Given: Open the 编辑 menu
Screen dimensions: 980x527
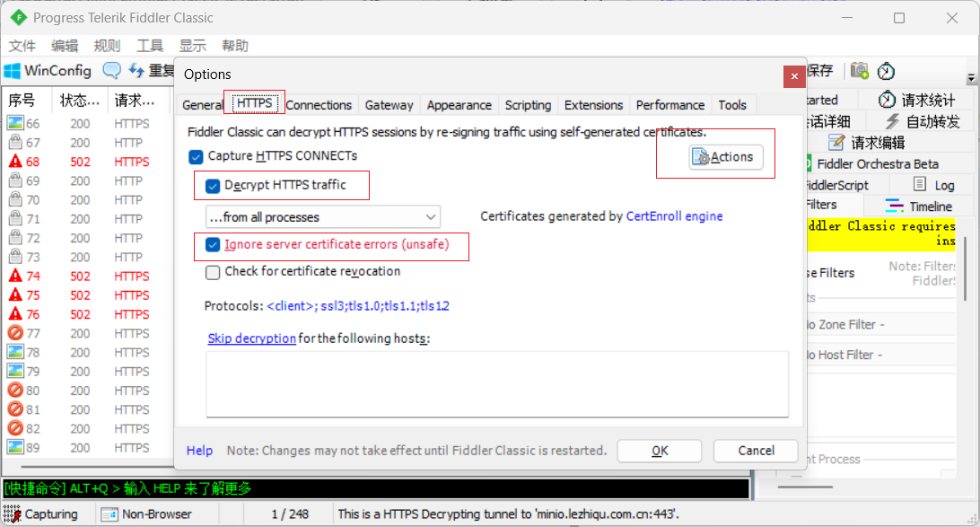Looking at the screenshot, I should (x=65, y=46).
